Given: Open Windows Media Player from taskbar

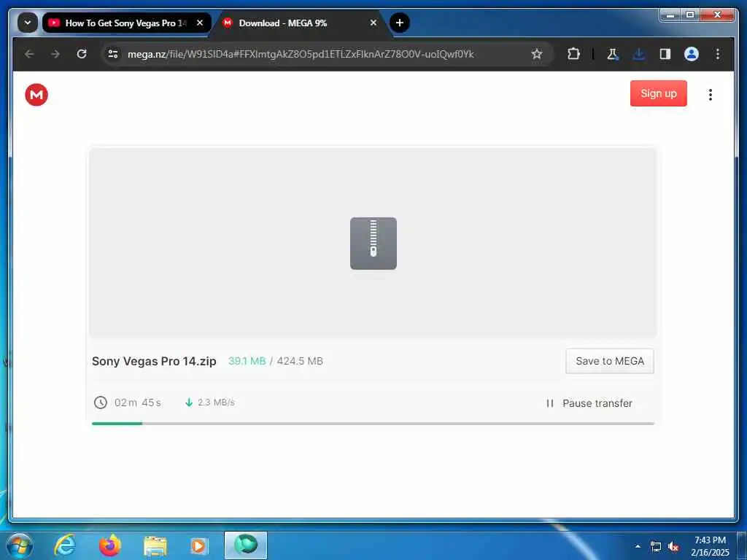Looking at the screenshot, I should [x=199, y=545].
